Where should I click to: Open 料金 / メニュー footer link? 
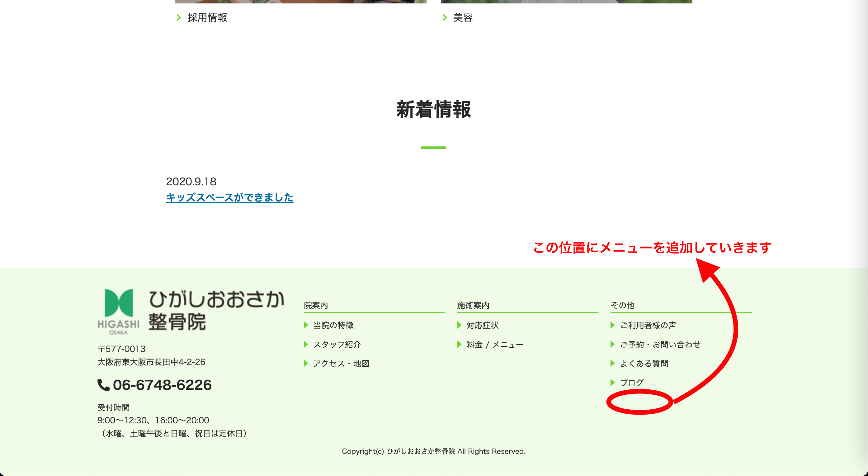(495, 345)
